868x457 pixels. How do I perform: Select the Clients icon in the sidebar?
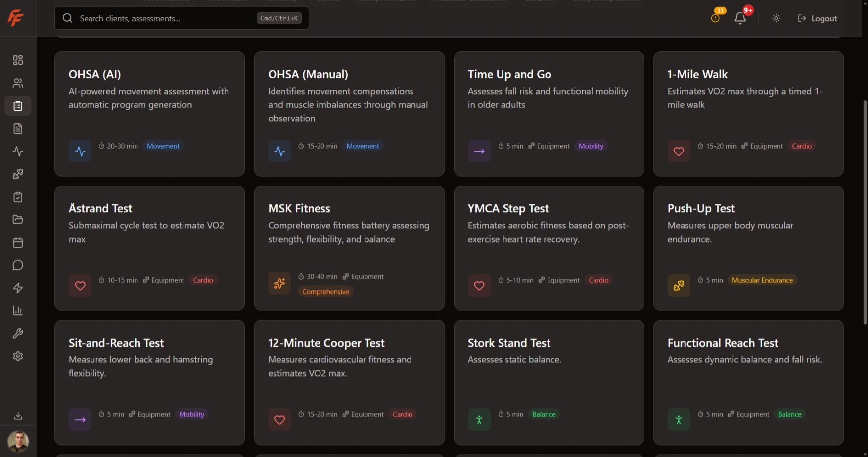(18, 83)
